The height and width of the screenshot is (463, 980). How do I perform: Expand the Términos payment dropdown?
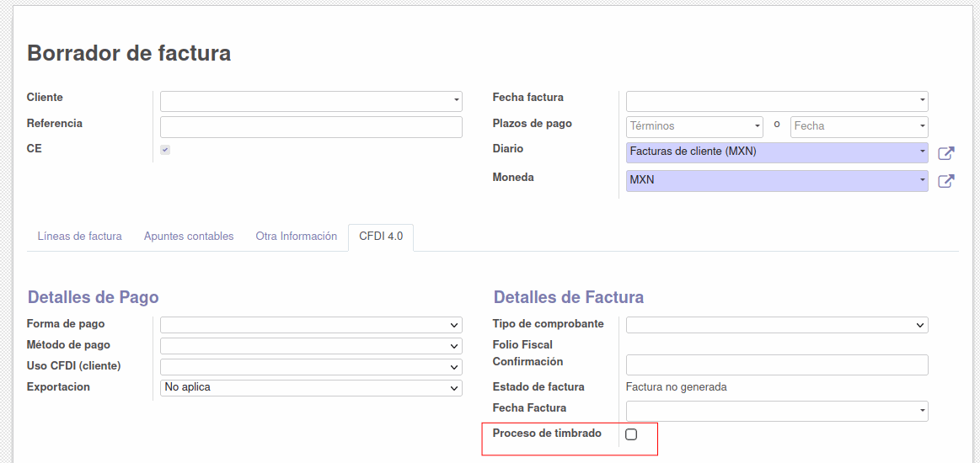(x=694, y=126)
